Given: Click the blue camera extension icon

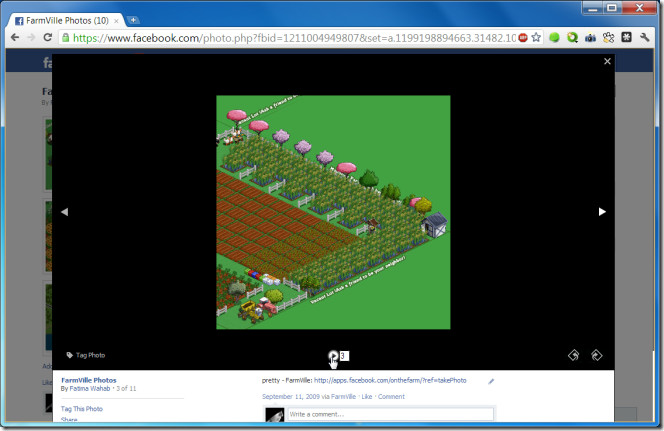Looking at the screenshot, I should tap(590, 38).
